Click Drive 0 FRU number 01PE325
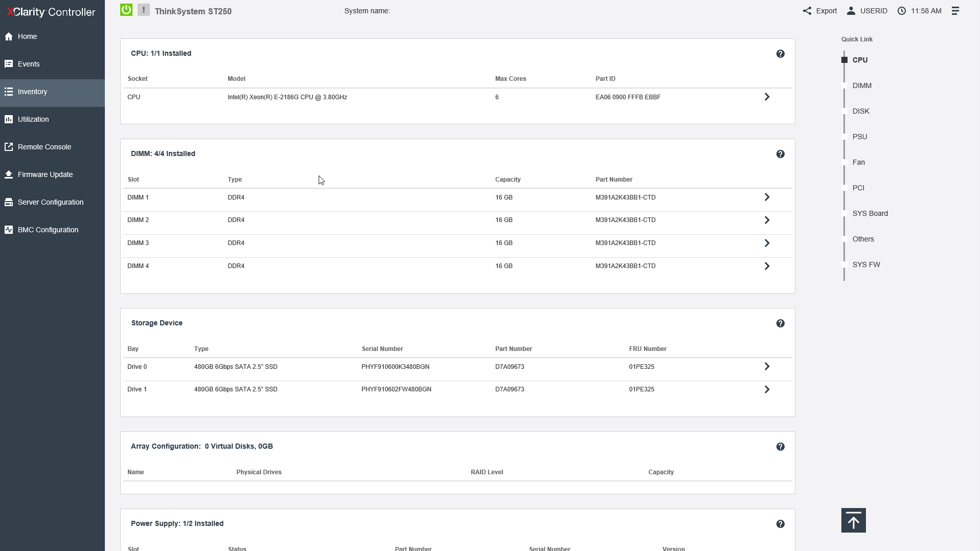 tap(642, 367)
